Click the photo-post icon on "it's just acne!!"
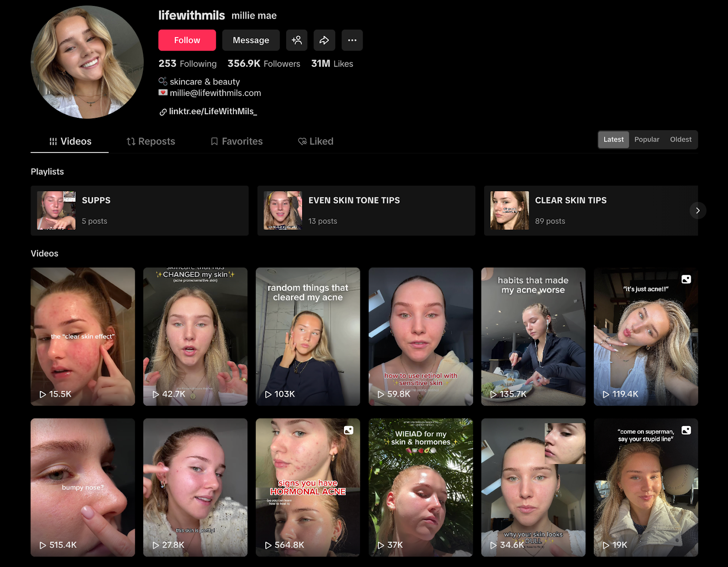The height and width of the screenshot is (567, 728). (x=686, y=279)
